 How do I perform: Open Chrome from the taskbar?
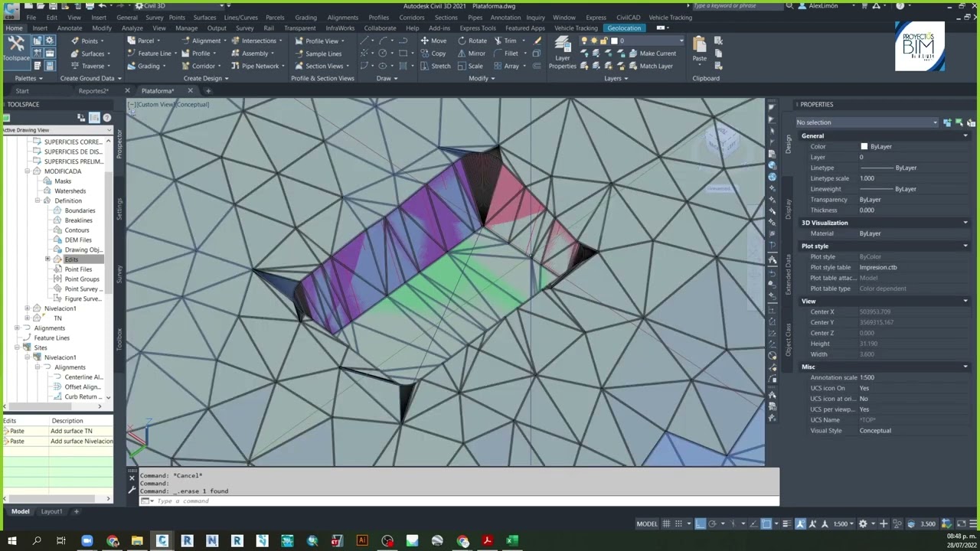pyautogui.click(x=113, y=541)
